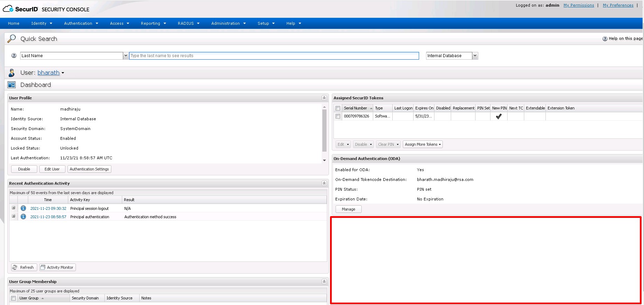
Task: Tick the User Group header checkbox
Action: 14,298
